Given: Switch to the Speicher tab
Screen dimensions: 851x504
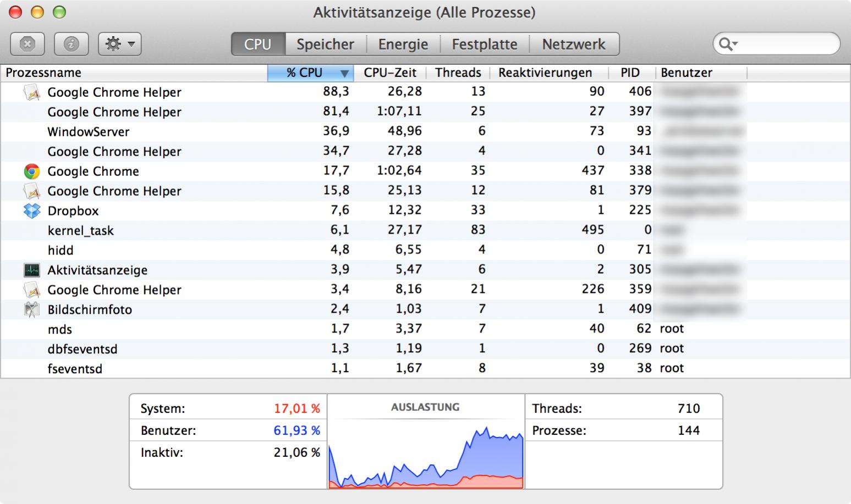Looking at the screenshot, I should pyautogui.click(x=325, y=44).
